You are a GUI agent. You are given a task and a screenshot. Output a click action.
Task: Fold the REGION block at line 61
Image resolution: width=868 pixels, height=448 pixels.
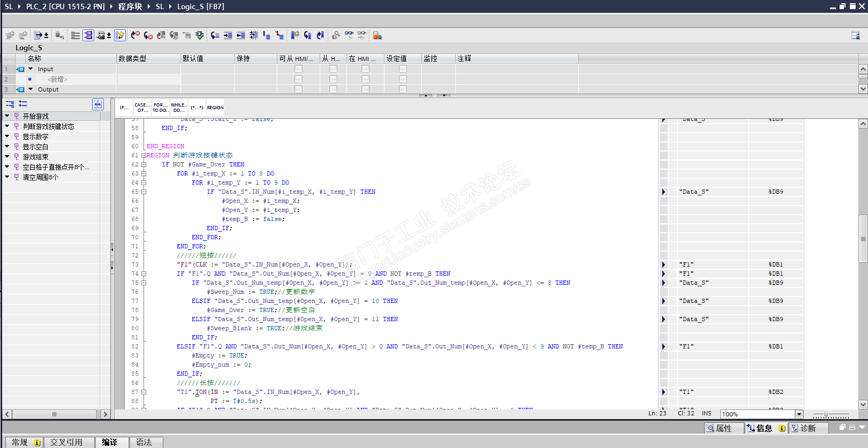click(144, 155)
